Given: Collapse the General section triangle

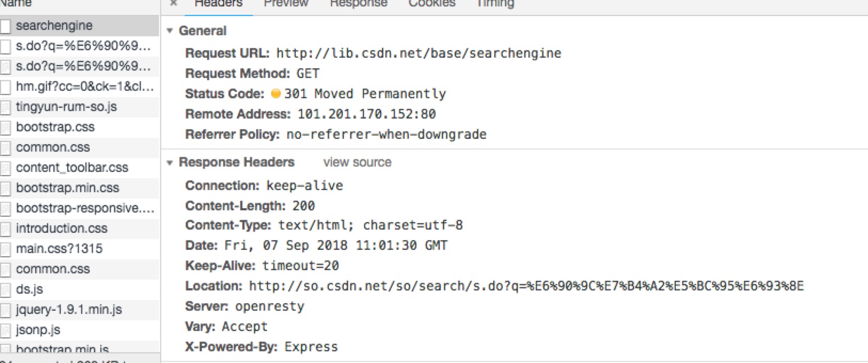Looking at the screenshot, I should (170, 31).
